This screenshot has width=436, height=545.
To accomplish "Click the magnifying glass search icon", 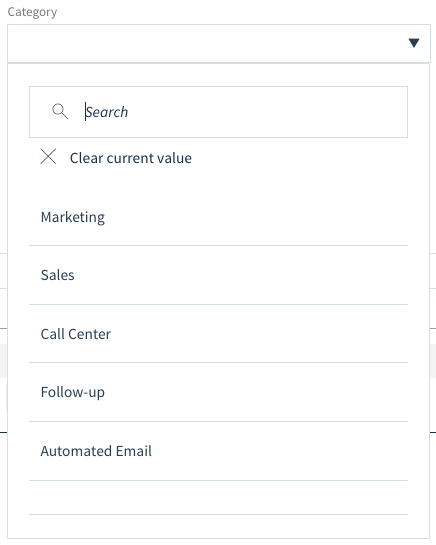I will 60,112.
